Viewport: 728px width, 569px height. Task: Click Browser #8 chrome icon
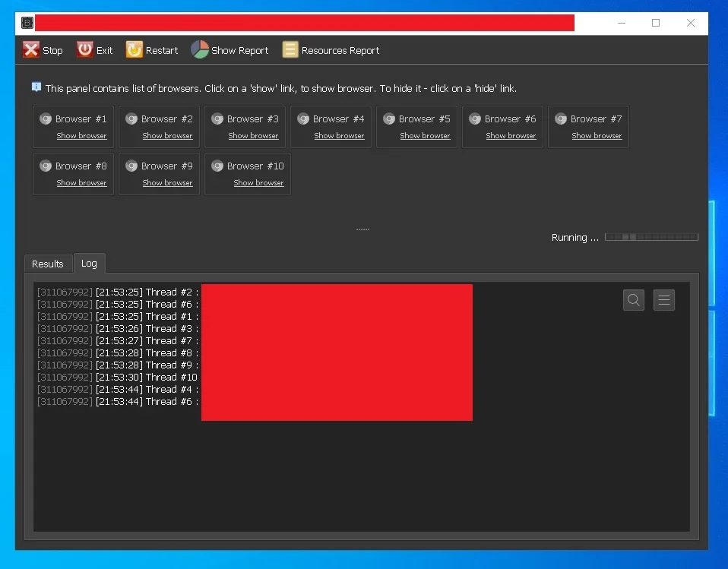46,166
